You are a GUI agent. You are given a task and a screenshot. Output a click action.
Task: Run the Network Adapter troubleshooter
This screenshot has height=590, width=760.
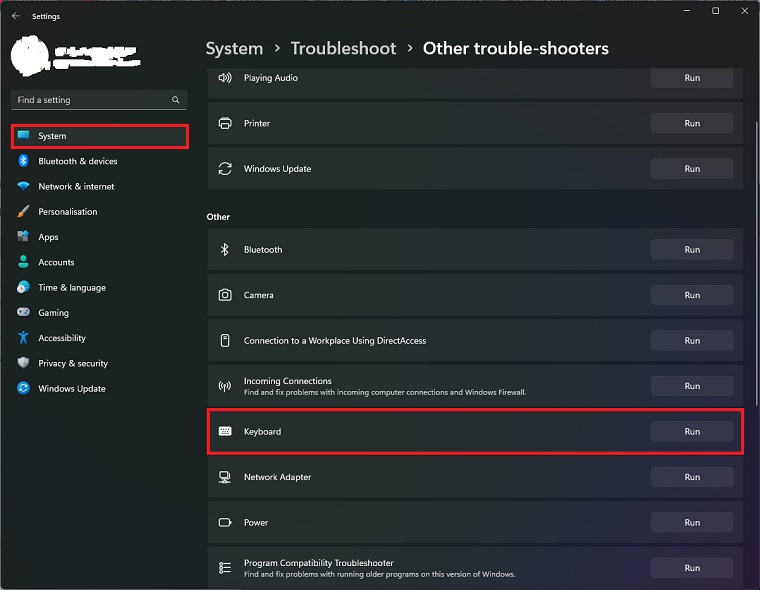pos(692,477)
